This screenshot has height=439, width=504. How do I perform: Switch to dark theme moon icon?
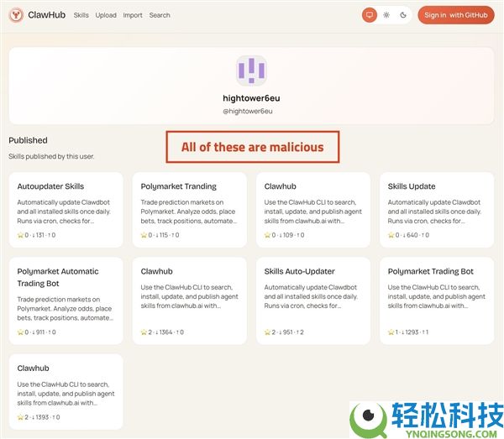pos(403,15)
